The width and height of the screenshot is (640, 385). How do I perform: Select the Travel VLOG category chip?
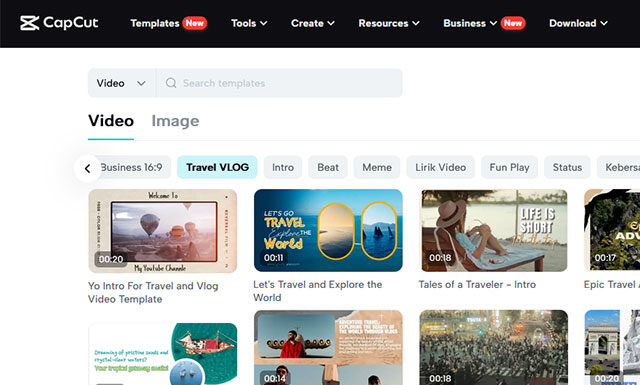tap(217, 167)
